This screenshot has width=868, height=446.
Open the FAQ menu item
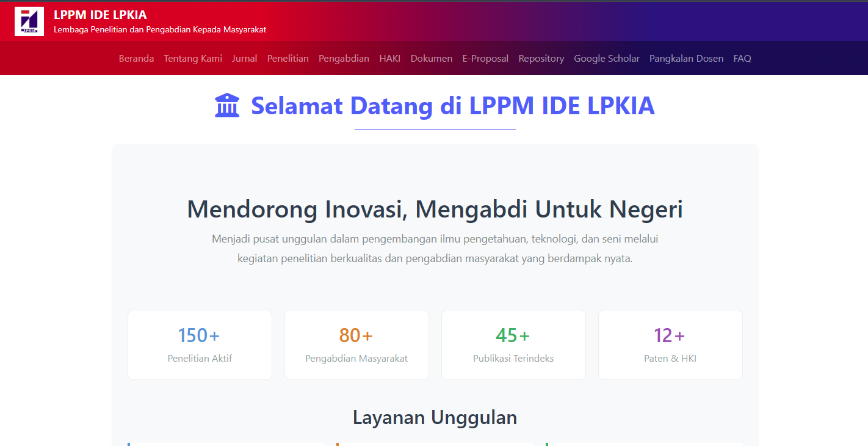pyautogui.click(x=742, y=59)
